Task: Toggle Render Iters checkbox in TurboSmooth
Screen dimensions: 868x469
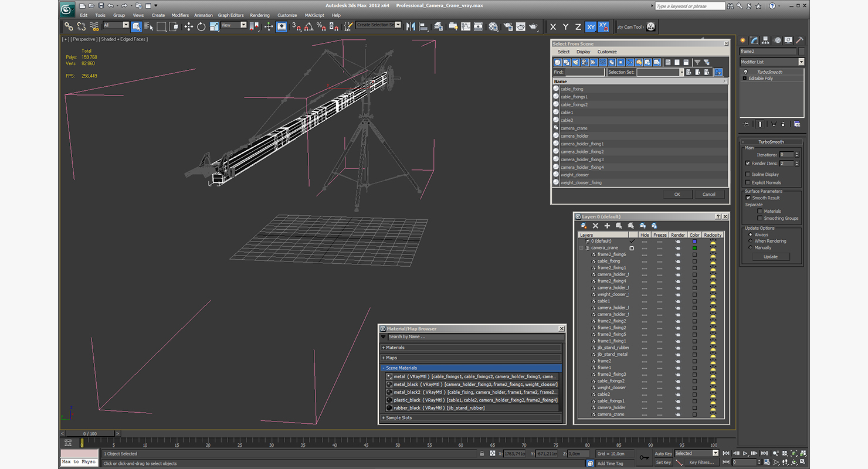Action: coord(748,164)
